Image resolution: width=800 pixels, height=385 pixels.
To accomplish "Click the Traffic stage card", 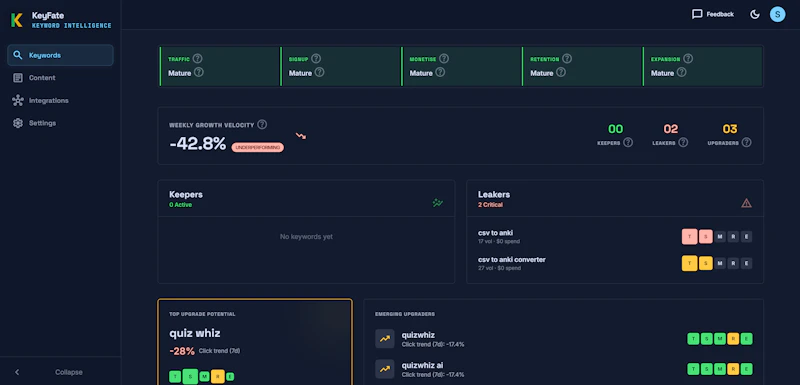I will 219,66.
